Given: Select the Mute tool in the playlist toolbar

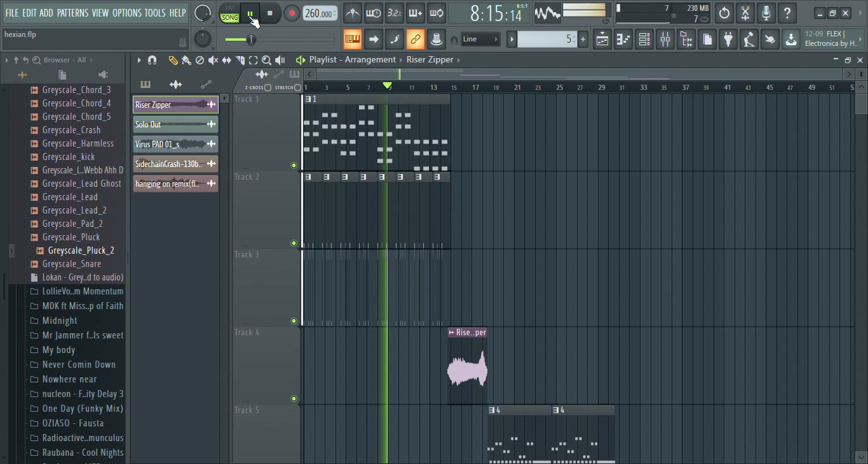Looking at the screenshot, I should 213,60.
